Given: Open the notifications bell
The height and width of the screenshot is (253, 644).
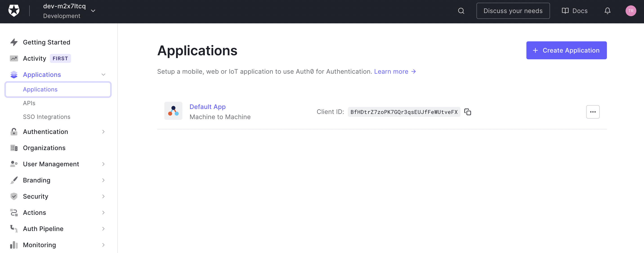Looking at the screenshot, I should click(608, 11).
